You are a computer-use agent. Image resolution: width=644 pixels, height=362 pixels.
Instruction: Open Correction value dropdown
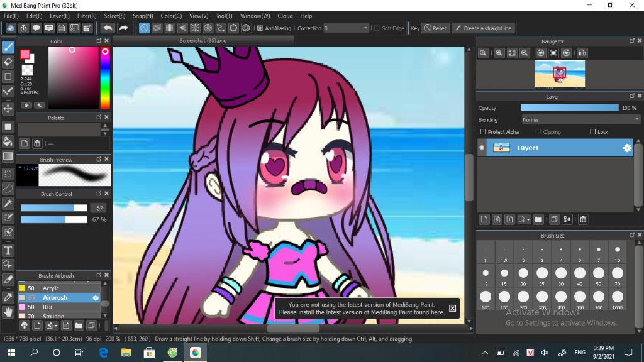(365, 28)
